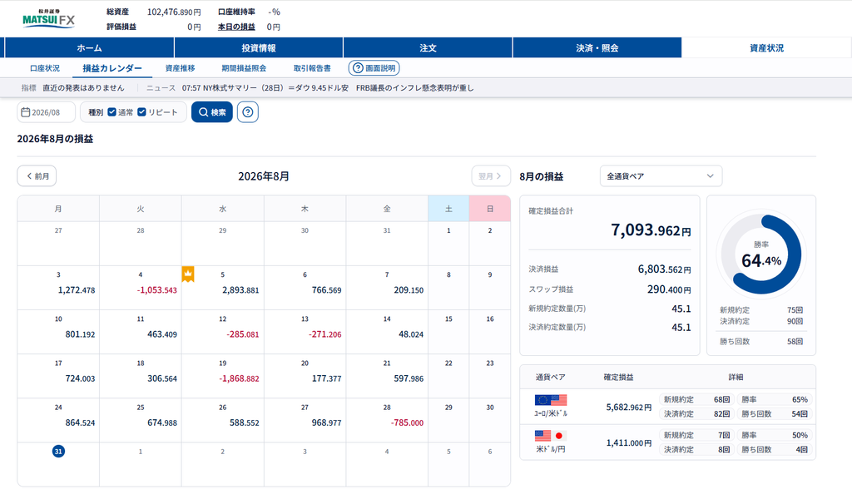This screenshot has height=504, width=852.
Task: Click the スワップ損益 value 290.400円
Action: (669, 289)
